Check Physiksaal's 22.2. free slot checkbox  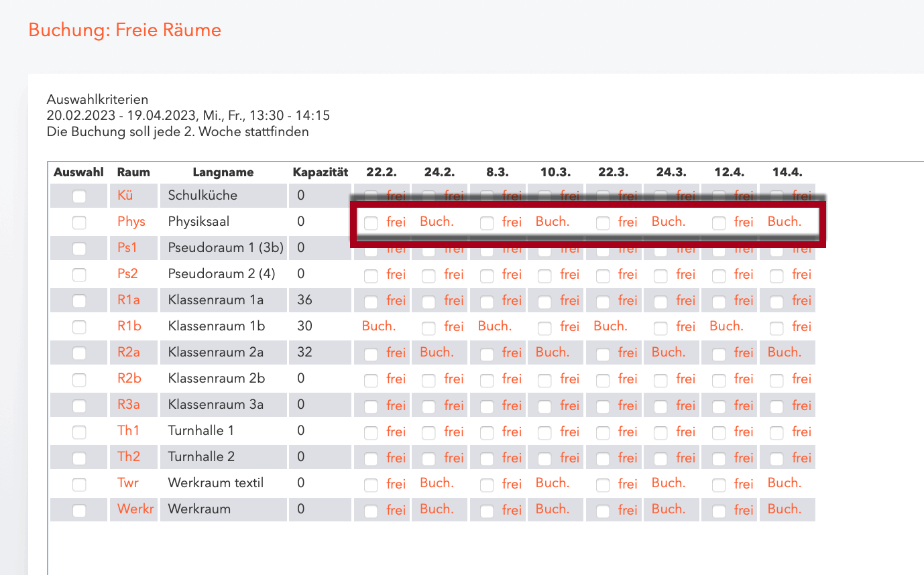(371, 223)
